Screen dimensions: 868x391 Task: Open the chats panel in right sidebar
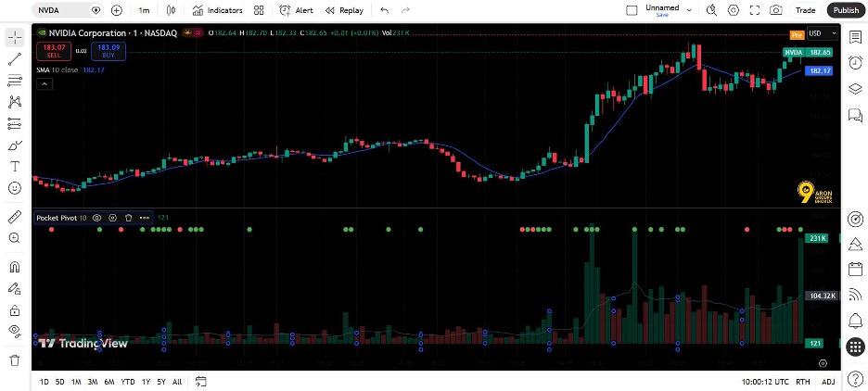point(855,115)
